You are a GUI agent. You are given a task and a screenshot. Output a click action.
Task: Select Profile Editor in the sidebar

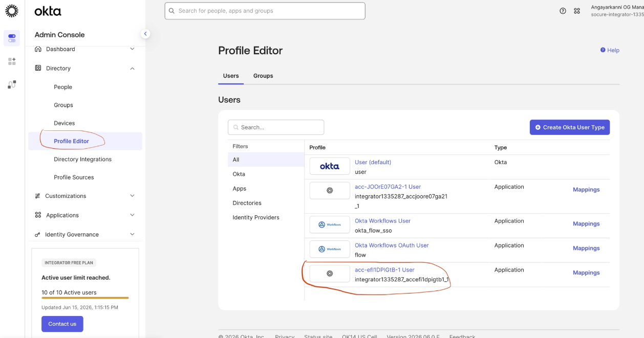pos(85,141)
